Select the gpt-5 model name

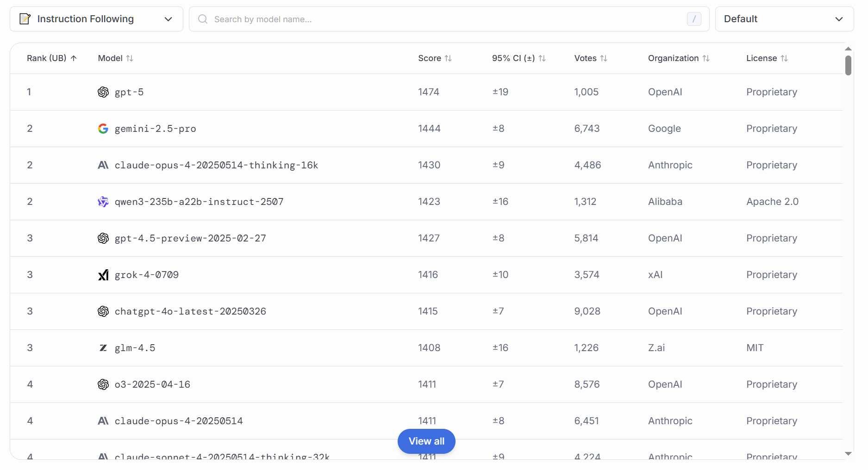(x=129, y=92)
